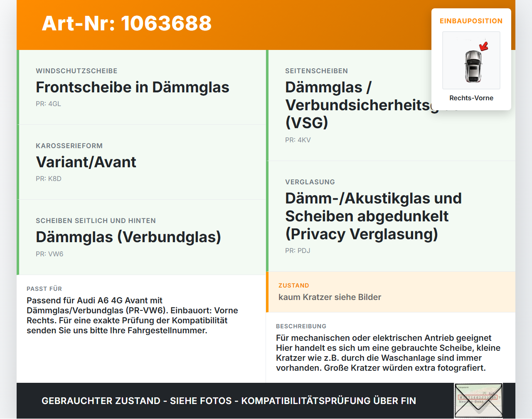This screenshot has height=419, width=532.
Task: Click the PR: K8D code
Action: pos(49,179)
